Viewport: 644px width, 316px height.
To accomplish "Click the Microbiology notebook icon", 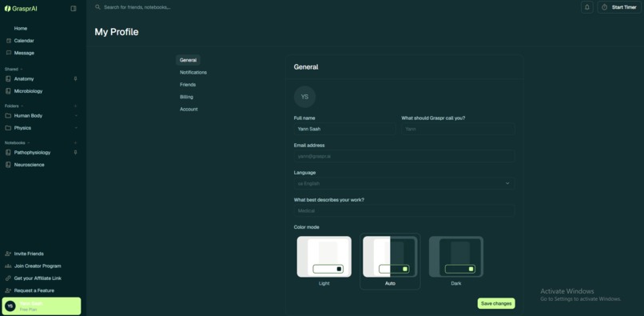I will (9, 91).
